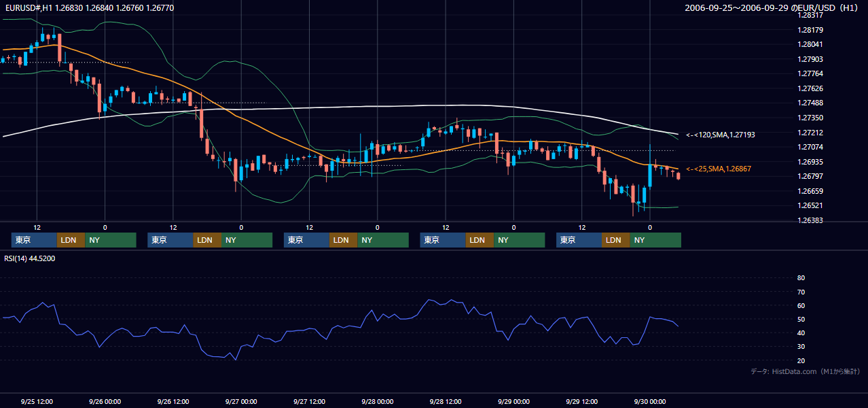The width and height of the screenshot is (868, 408).
Task: Click price axis value 1.26797
Action: pos(810,176)
